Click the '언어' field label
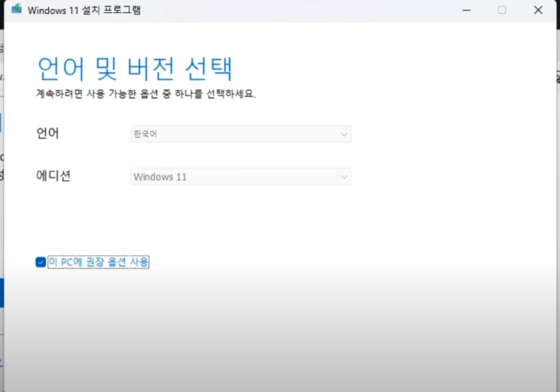This screenshot has width=560, height=392. [47, 133]
